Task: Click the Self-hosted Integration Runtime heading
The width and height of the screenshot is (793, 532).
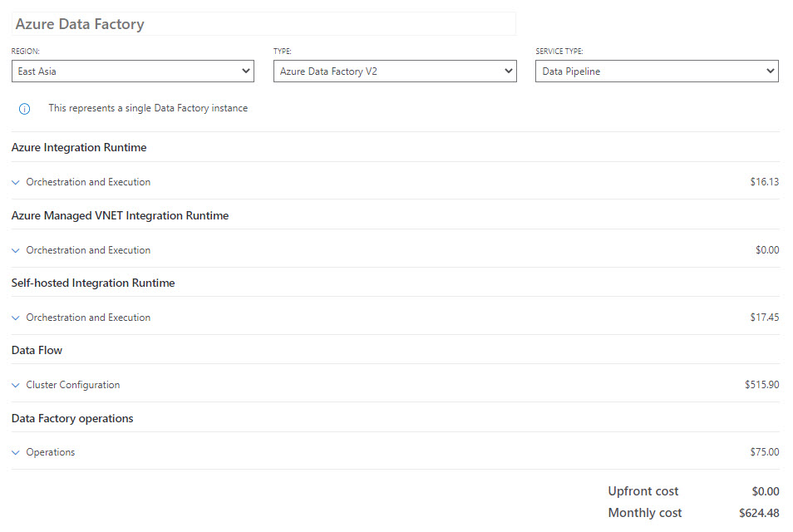Action: click(93, 283)
